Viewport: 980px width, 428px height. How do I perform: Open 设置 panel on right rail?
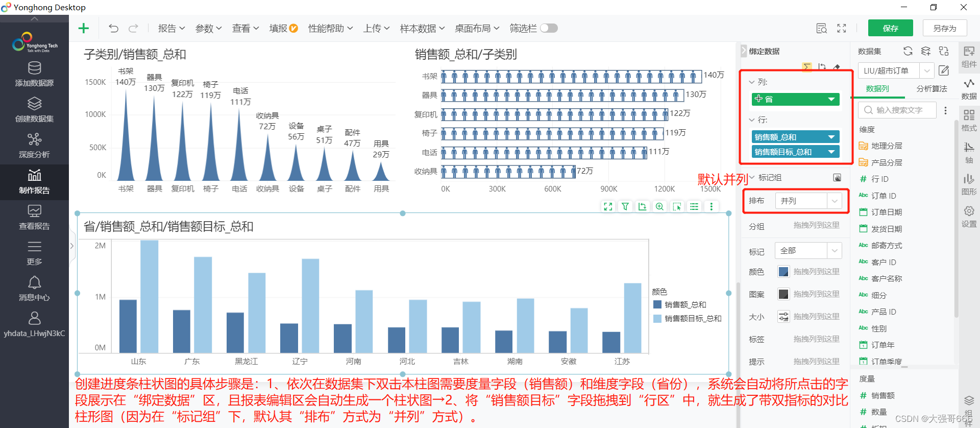click(x=969, y=217)
